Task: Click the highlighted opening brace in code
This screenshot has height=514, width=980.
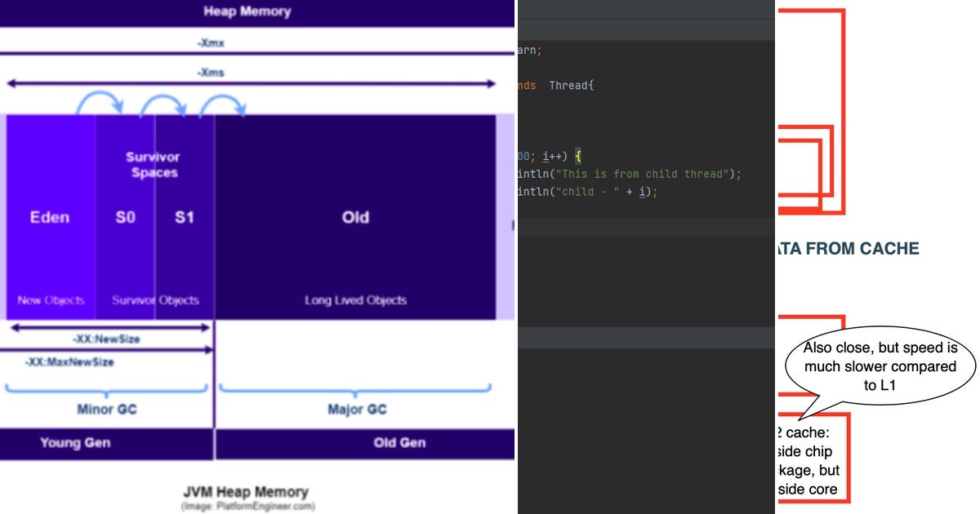Action: pos(580,154)
